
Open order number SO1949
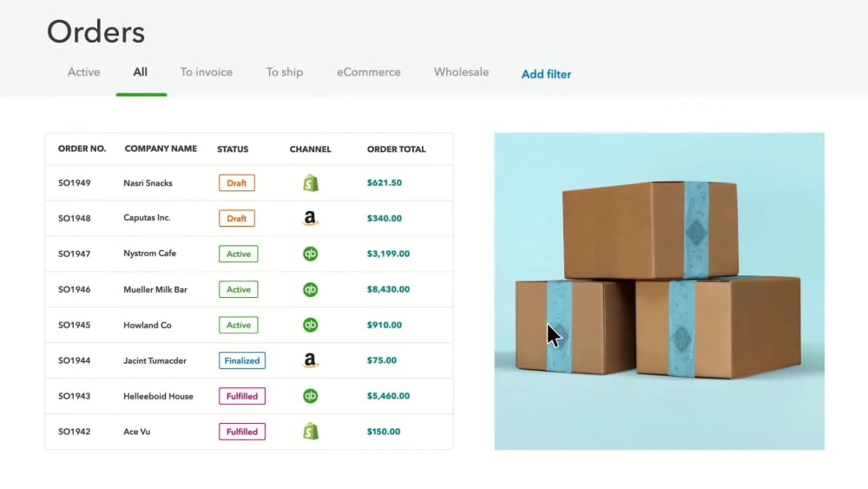pos(74,182)
